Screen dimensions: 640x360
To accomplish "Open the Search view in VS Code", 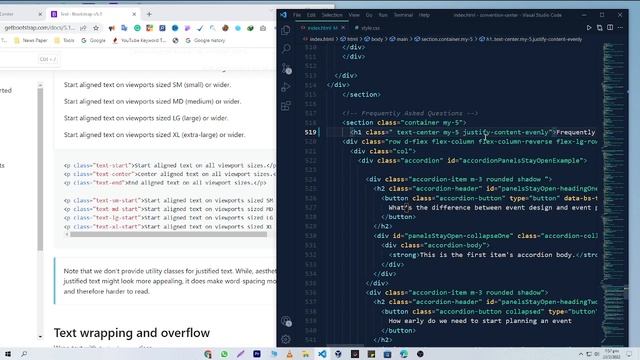I will [286, 49].
